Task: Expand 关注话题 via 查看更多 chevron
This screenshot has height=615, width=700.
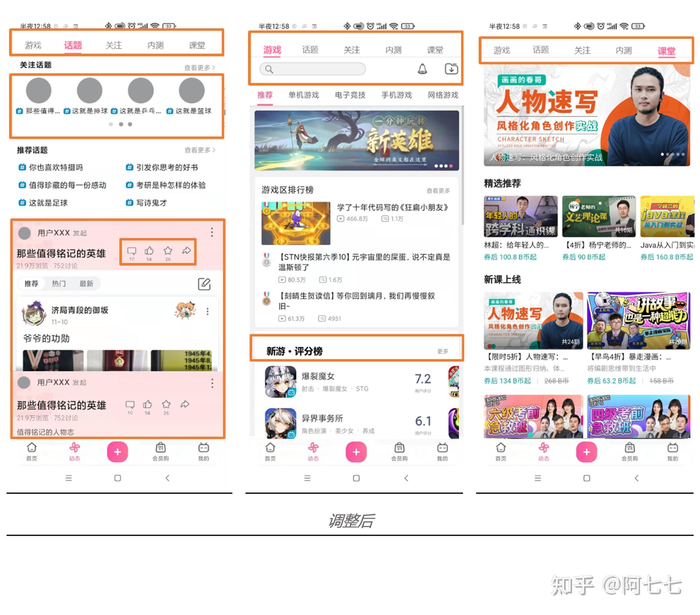Action: 200,67
